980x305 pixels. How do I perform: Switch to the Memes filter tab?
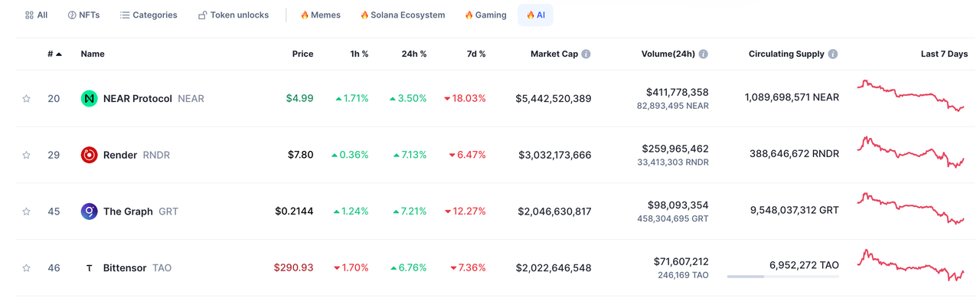320,15
